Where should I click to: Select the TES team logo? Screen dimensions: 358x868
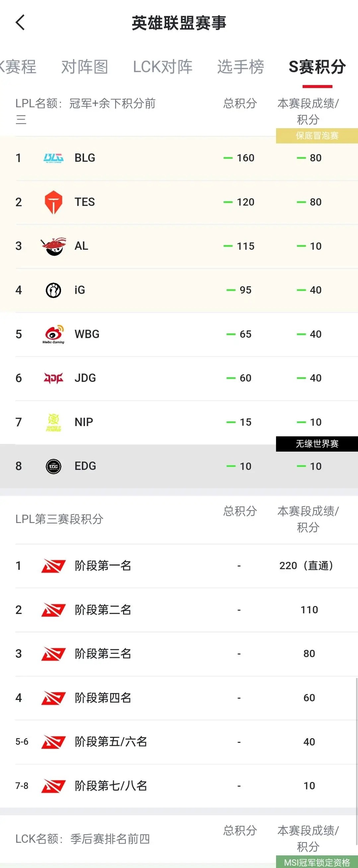(53, 202)
